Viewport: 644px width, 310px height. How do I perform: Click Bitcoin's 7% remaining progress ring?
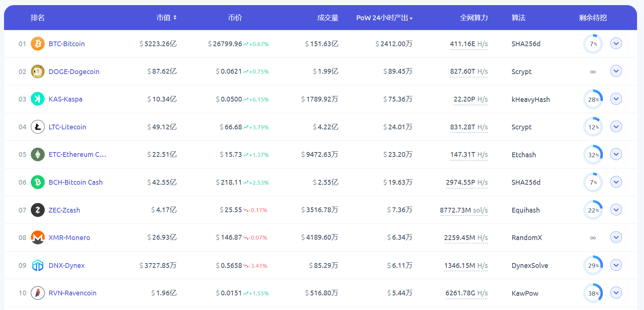tap(593, 44)
